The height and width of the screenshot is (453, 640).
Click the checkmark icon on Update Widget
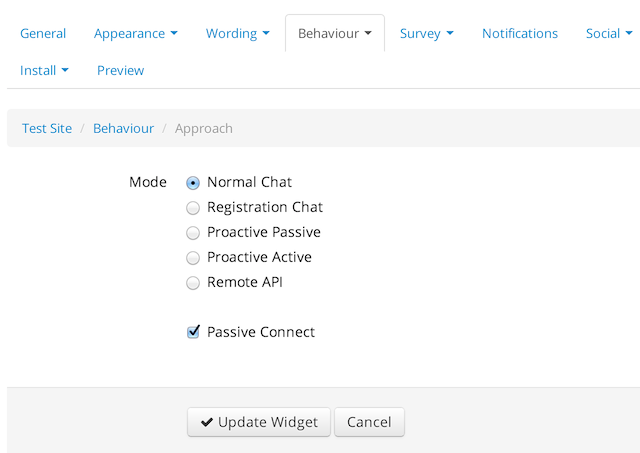pyautogui.click(x=207, y=422)
